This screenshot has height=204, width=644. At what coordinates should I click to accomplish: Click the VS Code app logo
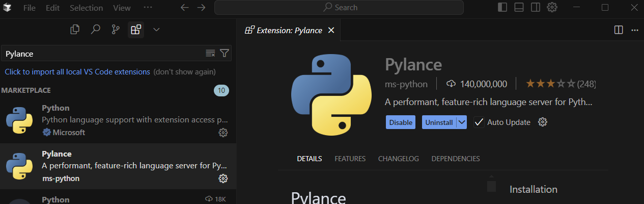[x=8, y=8]
